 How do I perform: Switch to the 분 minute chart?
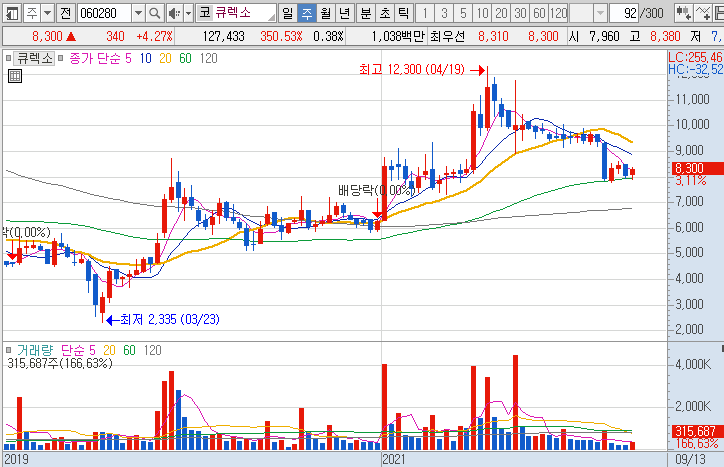(366, 13)
